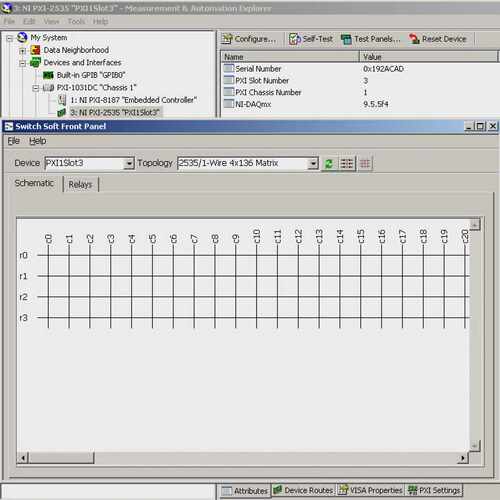Viewport: 500px width, 500px height.
Task: Click the red disconnect-all grid icon
Action: (x=365, y=164)
